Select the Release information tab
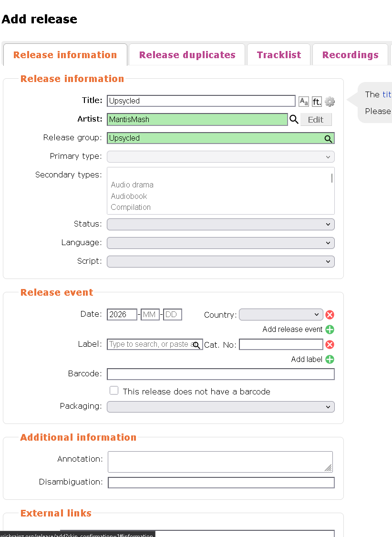 (x=65, y=55)
